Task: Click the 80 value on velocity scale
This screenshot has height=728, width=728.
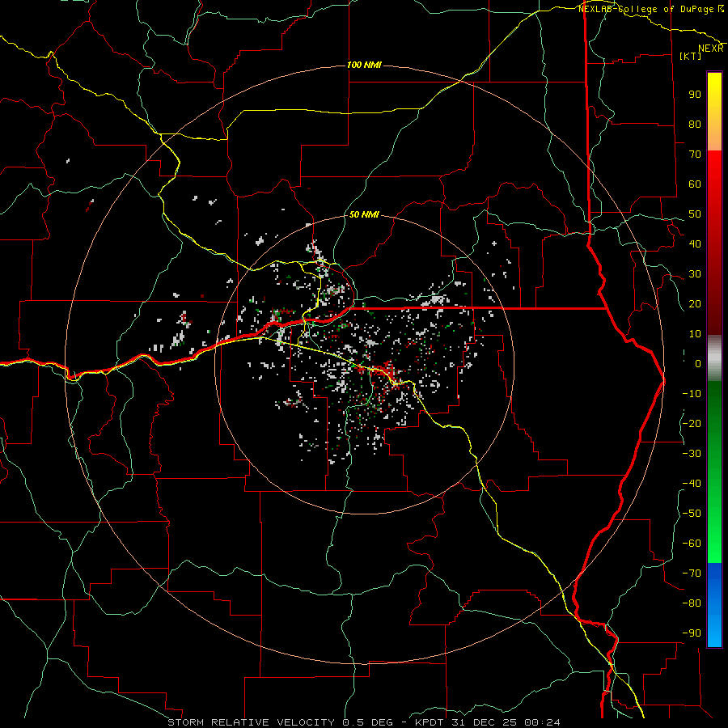Action: (x=695, y=125)
